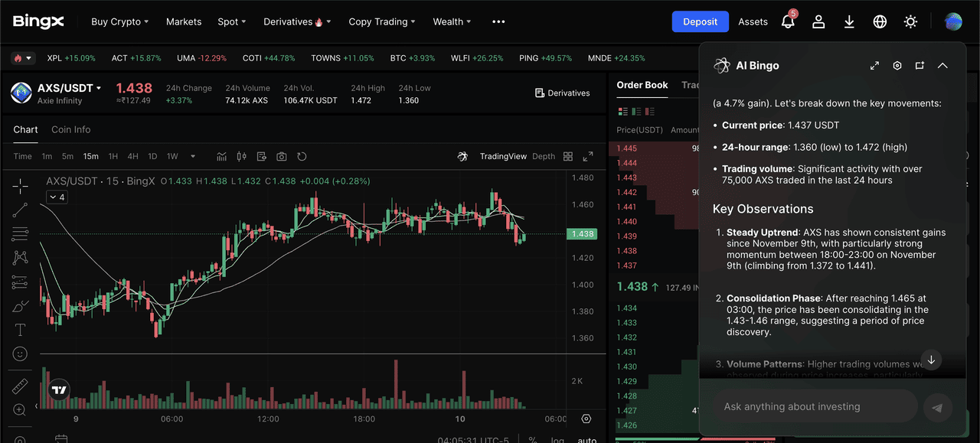Open AI Bingo settings hexagon icon

coord(897,66)
